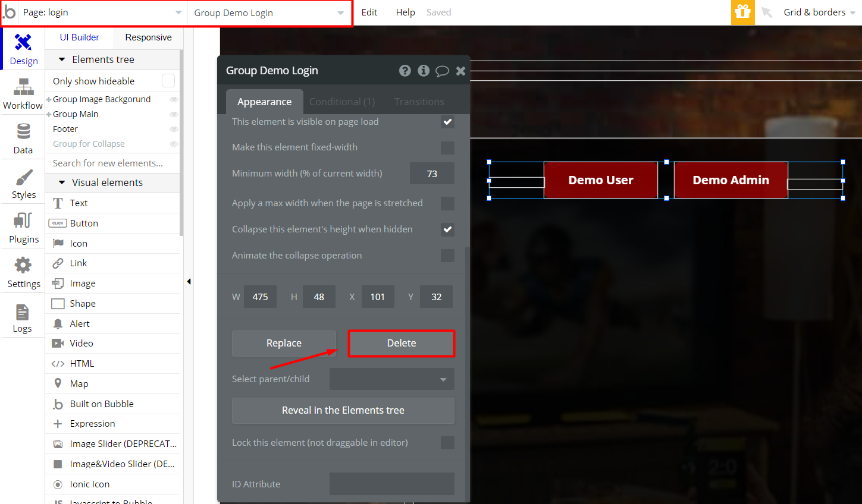Select the Icon element tool
This screenshot has width=862, height=504.
coord(113,244)
